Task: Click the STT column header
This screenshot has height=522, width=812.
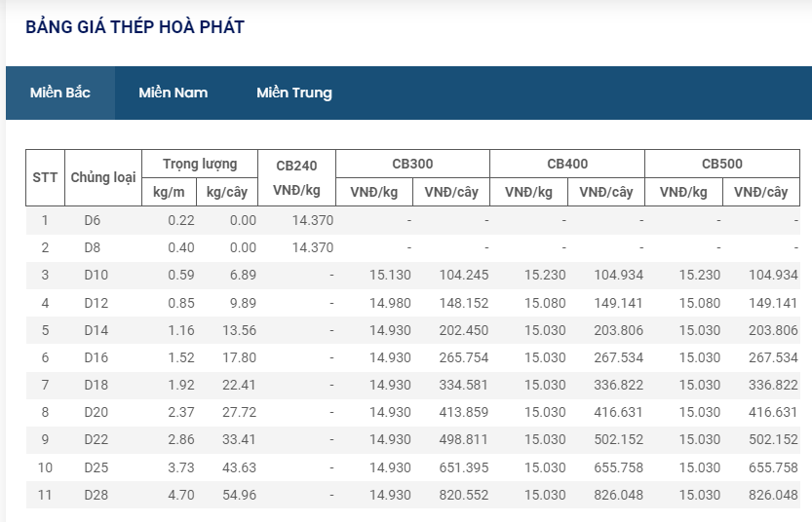Action: click(x=45, y=177)
